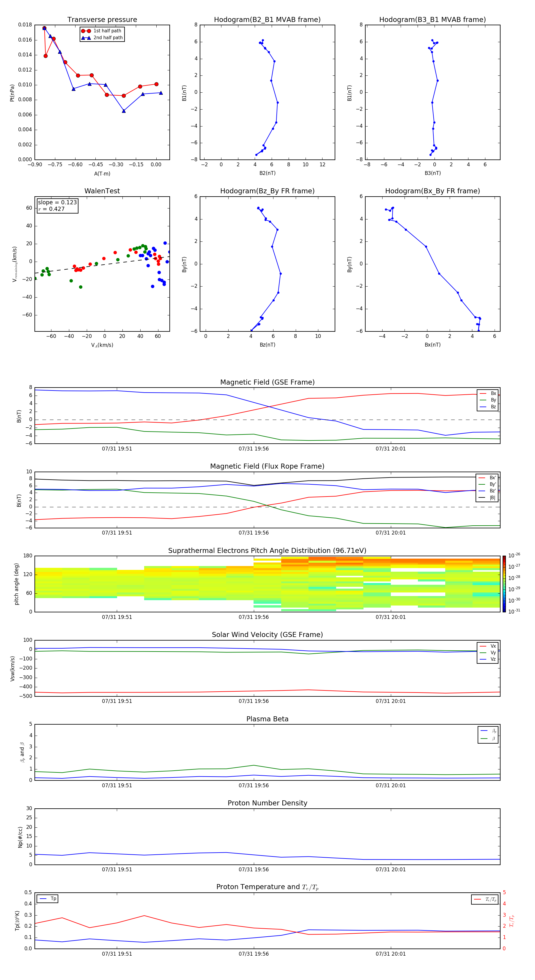The width and height of the screenshot is (535, 980).
Task: Click the 'WalenTest' plot title
Action: (102, 191)
